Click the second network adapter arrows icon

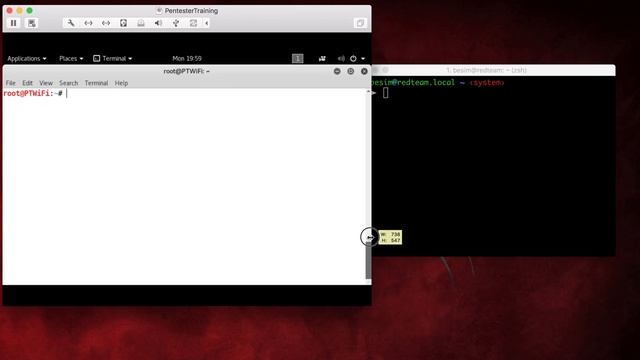tap(106, 23)
